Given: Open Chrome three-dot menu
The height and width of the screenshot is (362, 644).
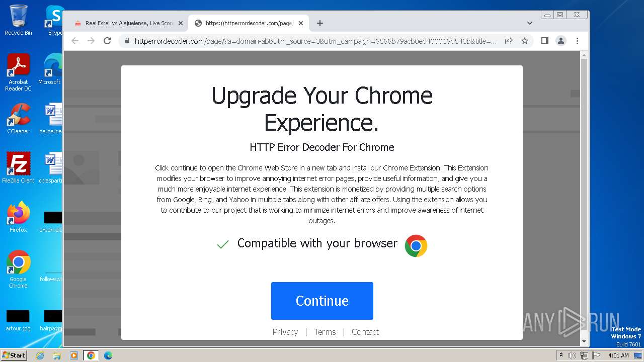Looking at the screenshot, I should tap(577, 41).
